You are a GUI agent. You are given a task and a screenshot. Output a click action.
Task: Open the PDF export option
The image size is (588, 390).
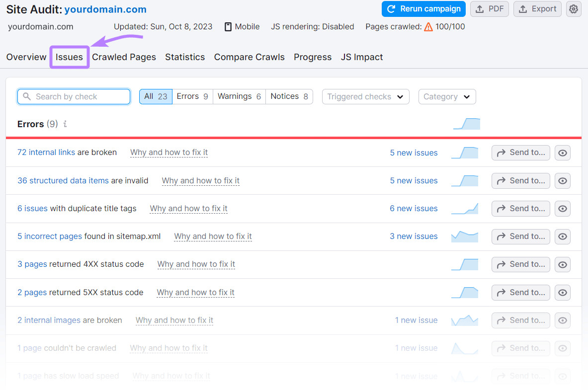pyautogui.click(x=489, y=9)
